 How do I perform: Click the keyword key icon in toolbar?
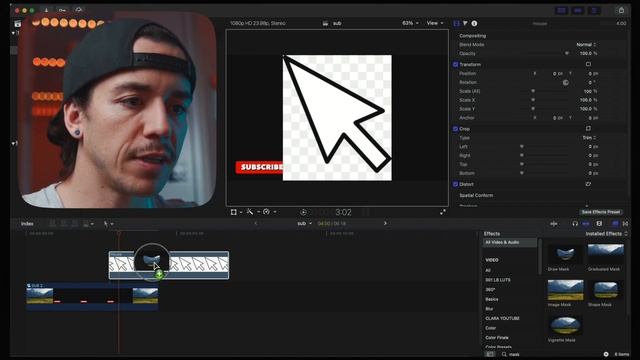[x=62, y=10]
